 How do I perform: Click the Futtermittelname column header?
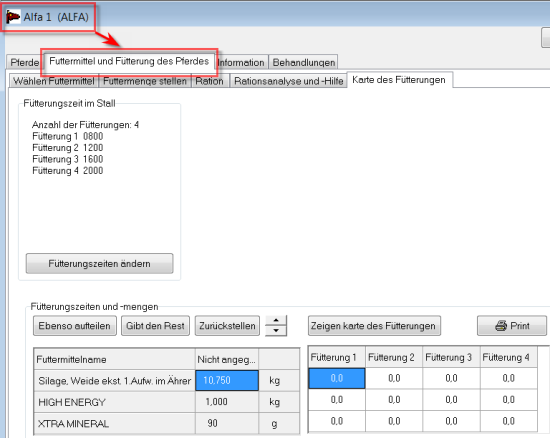click(x=114, y=359)
